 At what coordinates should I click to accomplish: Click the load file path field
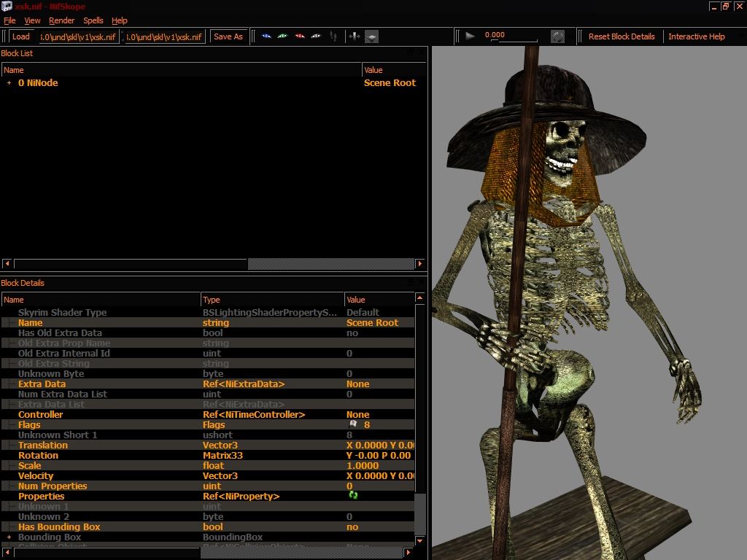79,36
